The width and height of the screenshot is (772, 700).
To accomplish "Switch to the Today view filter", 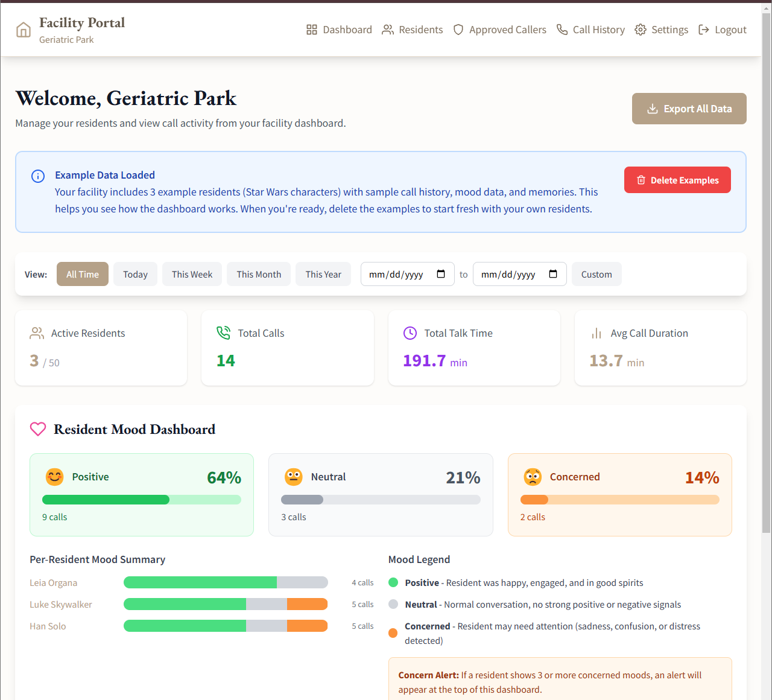I will point(135,274).
